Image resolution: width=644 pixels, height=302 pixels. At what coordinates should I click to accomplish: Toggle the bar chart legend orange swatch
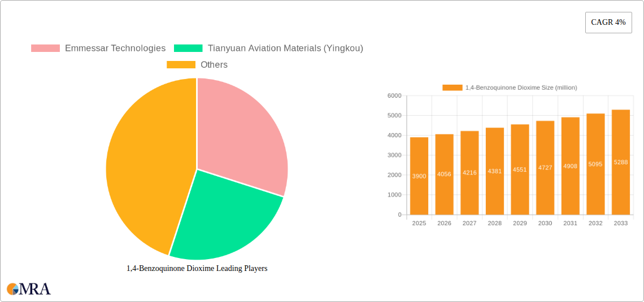pyautogui.click(x=452, y=87)
